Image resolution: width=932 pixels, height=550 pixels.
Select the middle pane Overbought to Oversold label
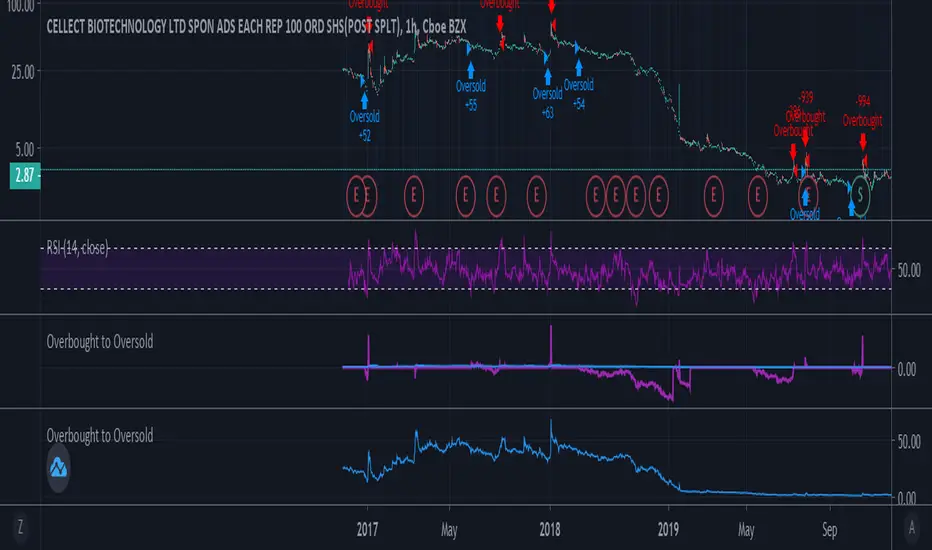pos(100,342)
